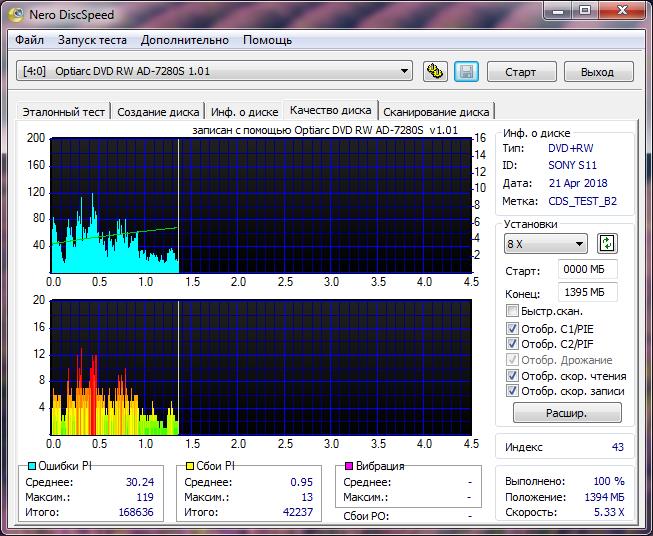The image size is (653, 536).
Task: Click the green refresh icon next to speed
Action: click(607, 244)
